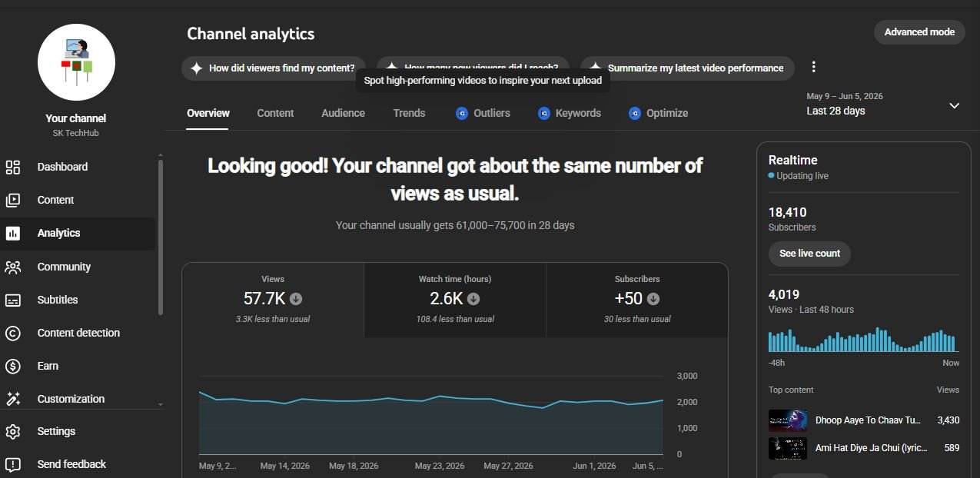980x478 pixels.
Task: Click the '3,430' views value
Action: click(948, 420)
